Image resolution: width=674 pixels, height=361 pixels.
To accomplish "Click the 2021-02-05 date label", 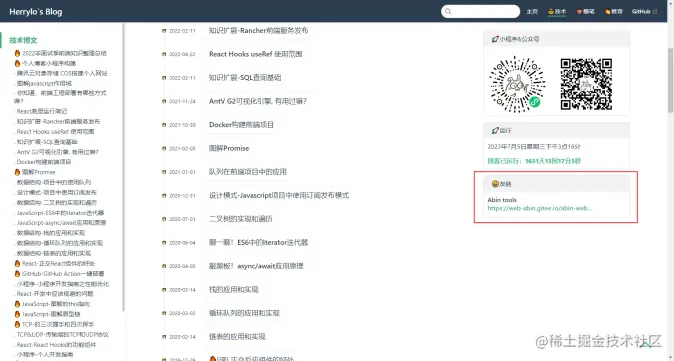I will [182, 149].
